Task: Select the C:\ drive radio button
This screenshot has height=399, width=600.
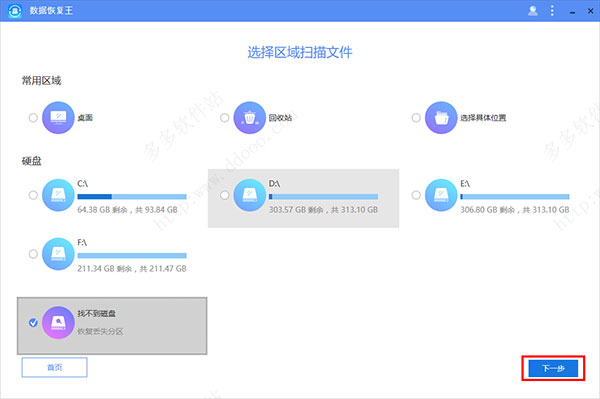Action: coord(33,195)
